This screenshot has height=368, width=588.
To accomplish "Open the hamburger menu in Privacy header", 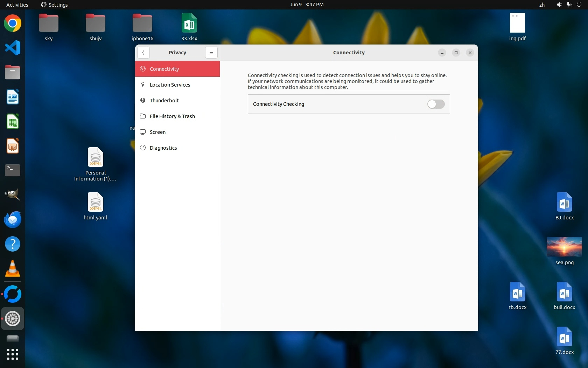I will [x=211, y=53].
